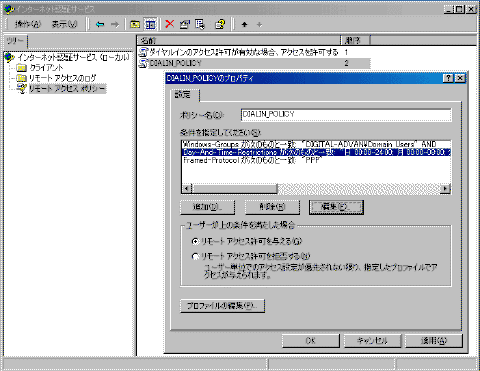The width and height of the screenshot is (480, 371).
Task: Click the application icon in main title bar
Action: [9, 9]
